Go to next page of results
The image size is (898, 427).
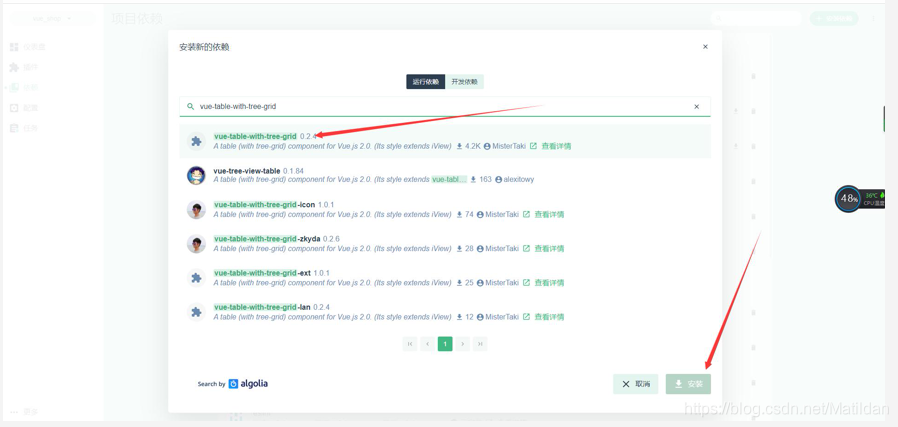(x=463, y=344)
